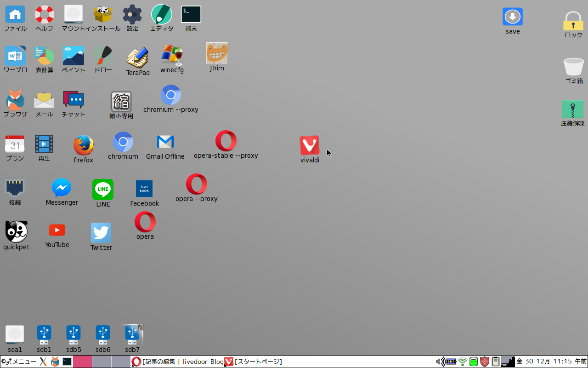
Task: Open the quickpet dog icon
Action: tap(17, 231)
